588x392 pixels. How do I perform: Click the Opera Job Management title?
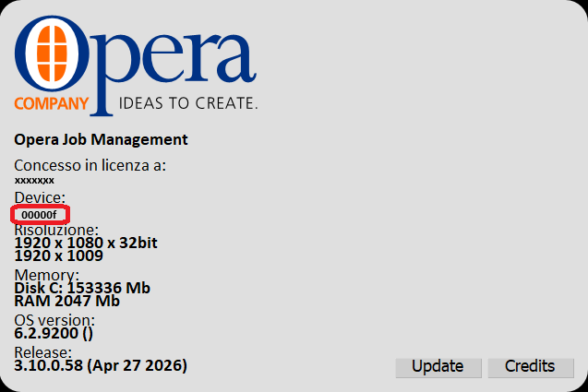[x=102, y=139]
